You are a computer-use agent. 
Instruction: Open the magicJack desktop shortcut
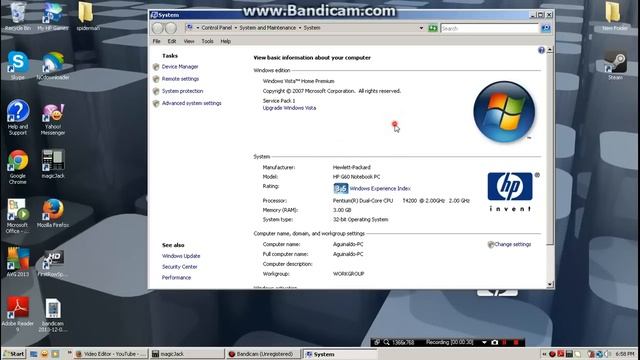click(53, 164)
